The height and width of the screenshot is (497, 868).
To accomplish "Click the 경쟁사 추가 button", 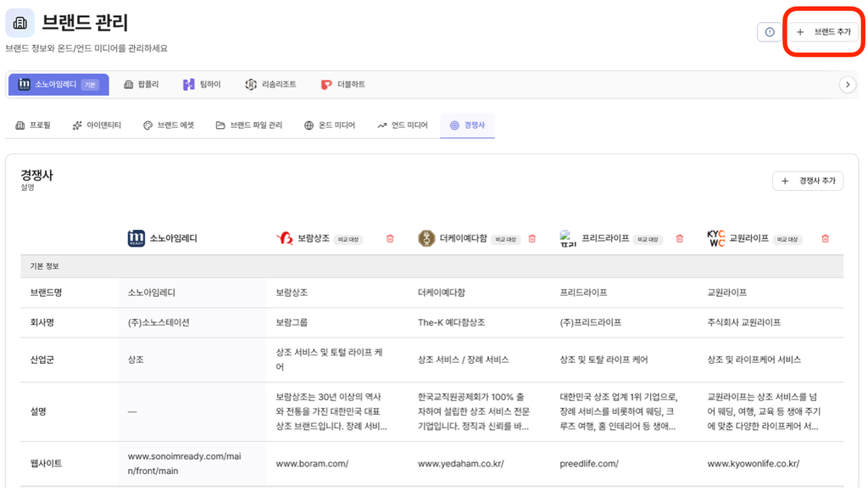I will click(808, 181).
